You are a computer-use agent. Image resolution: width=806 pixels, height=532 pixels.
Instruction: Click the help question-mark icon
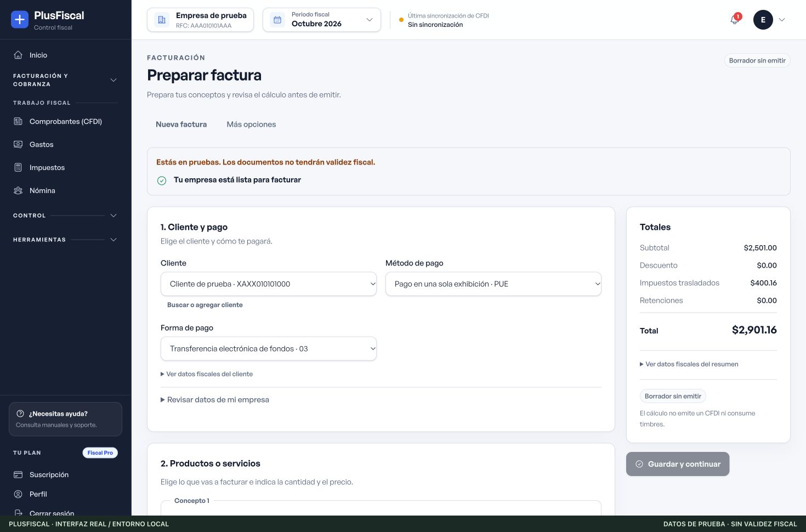(x=20, y=414)
